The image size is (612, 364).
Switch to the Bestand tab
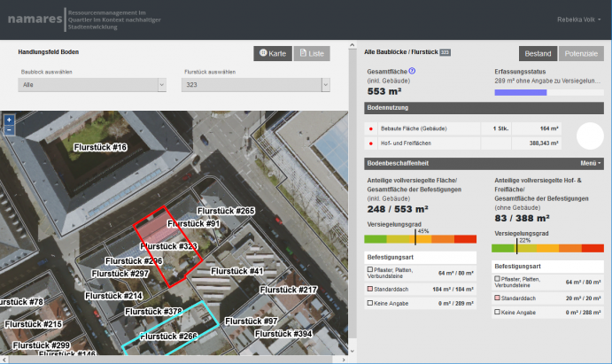(x=537, y=53)
